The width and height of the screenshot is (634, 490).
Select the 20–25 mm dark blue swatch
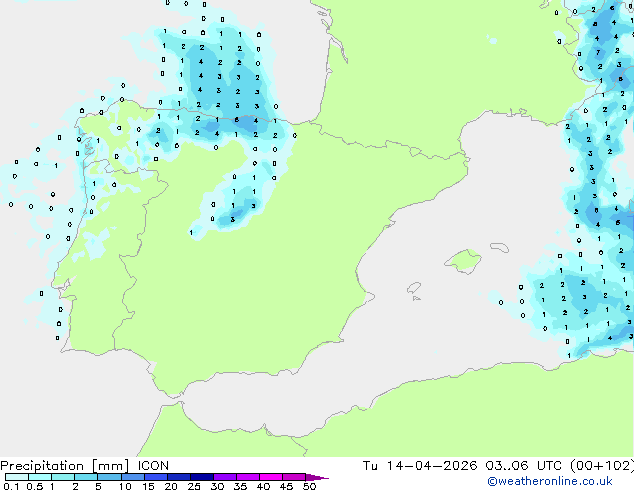tap(178, 477)
